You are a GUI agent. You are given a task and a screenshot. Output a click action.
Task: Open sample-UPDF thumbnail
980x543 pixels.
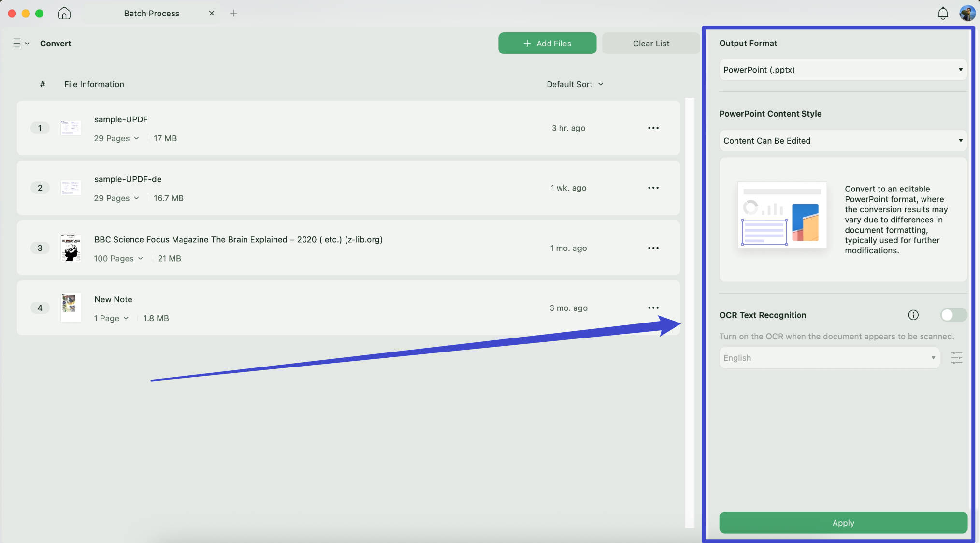[x=71, y=128]
